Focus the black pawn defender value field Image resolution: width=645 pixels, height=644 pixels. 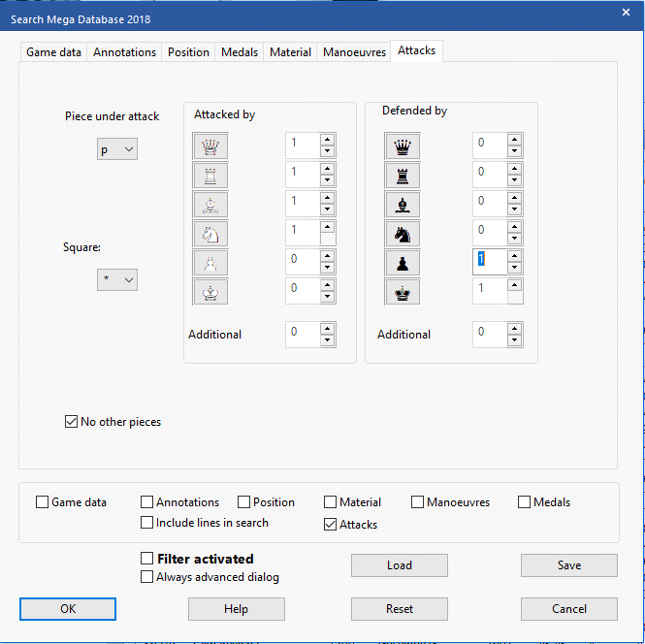click(x=490, y=262)
